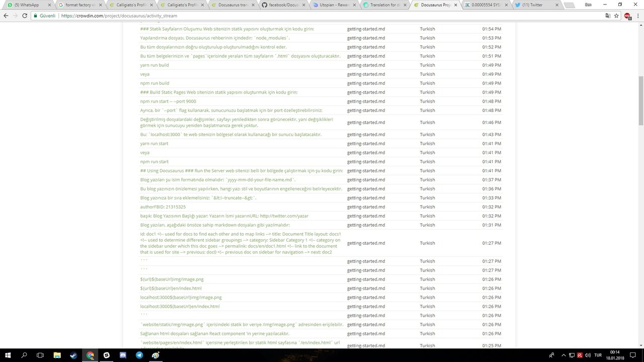The height and width of the screenshot is (362, 644).
Task: Click the 01:46 PM timestamp
Action: tap(492, 122)
